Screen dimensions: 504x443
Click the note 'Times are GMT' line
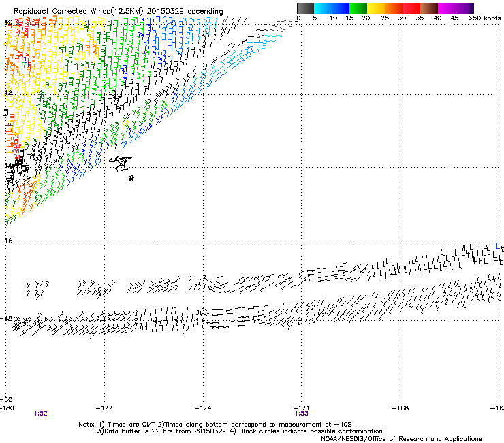(x=215, y=425)
